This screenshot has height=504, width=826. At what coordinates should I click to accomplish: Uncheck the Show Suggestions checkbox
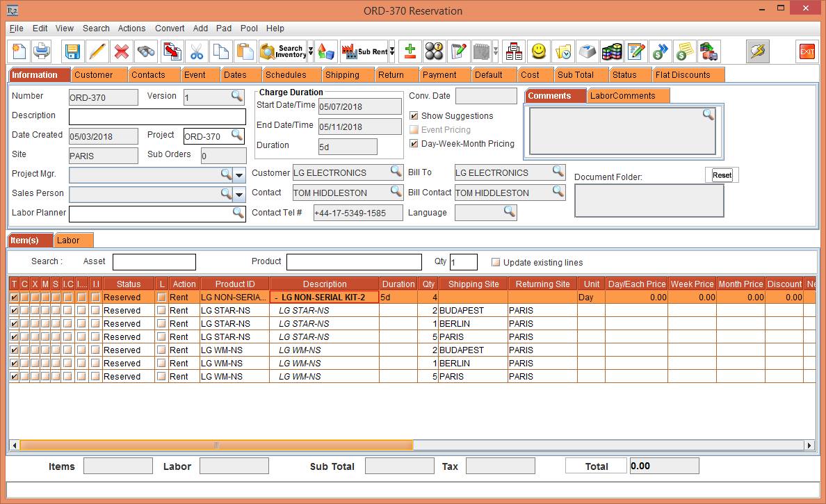point(414,116)
